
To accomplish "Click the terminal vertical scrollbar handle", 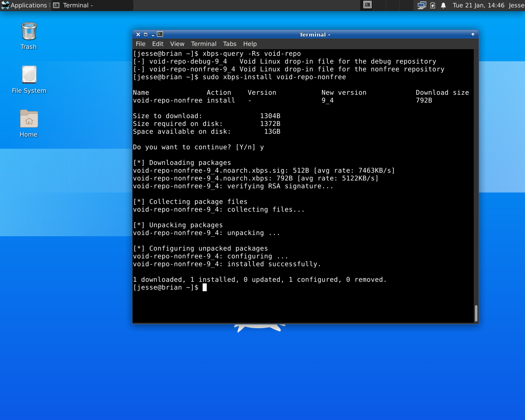I will (x=476, y=313).
